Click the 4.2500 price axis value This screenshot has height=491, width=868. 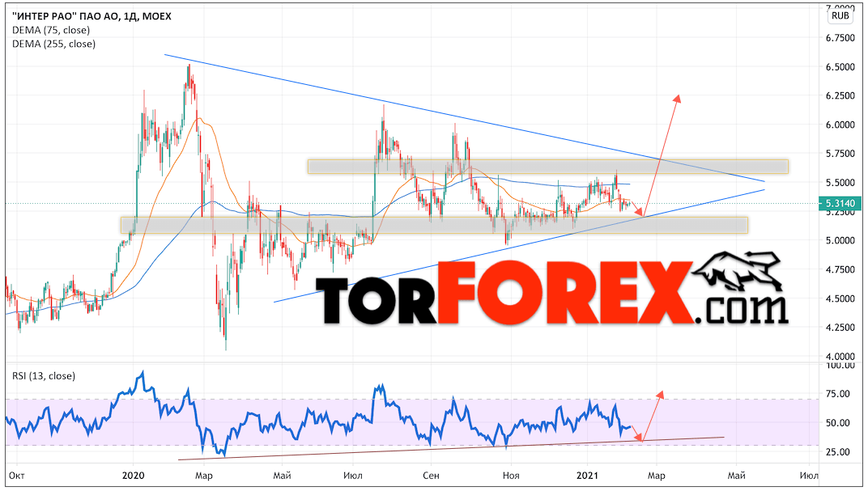840,328
